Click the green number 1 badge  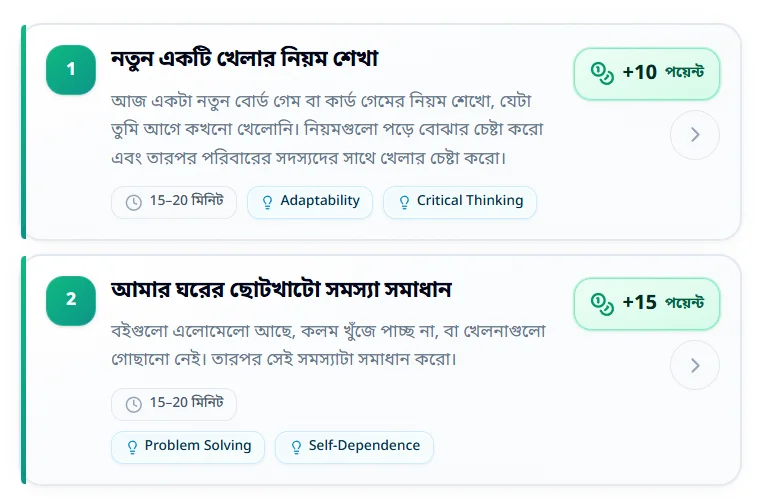click(x=71, y=70)
